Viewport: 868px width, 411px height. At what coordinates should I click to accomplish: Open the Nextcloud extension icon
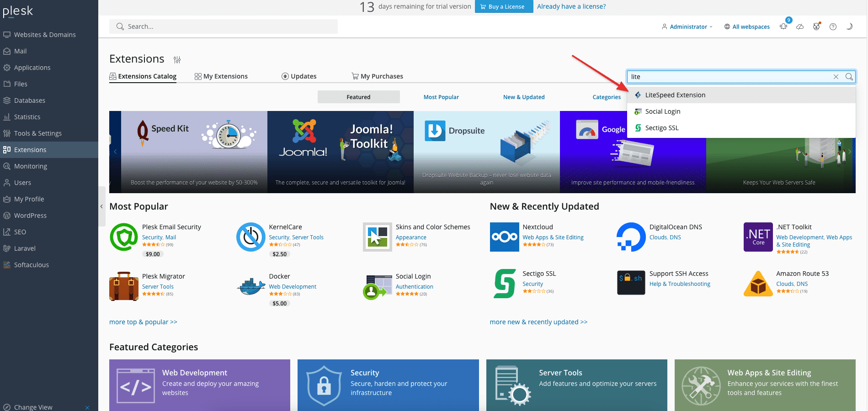click(504, 237)
